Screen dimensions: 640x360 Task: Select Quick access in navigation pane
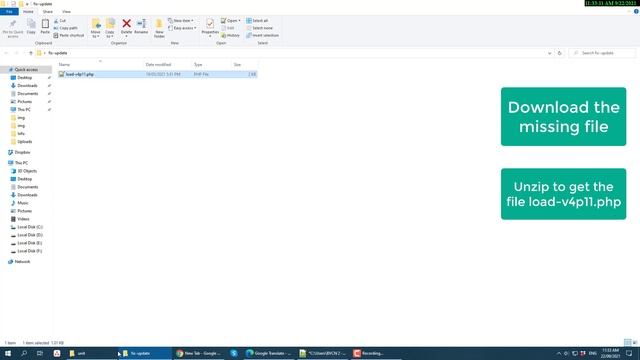tap(26, 70)
